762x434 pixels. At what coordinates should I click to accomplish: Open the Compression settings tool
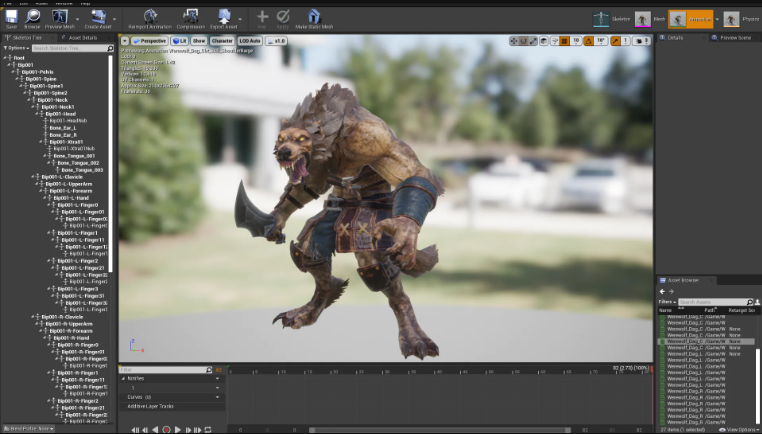190,17
